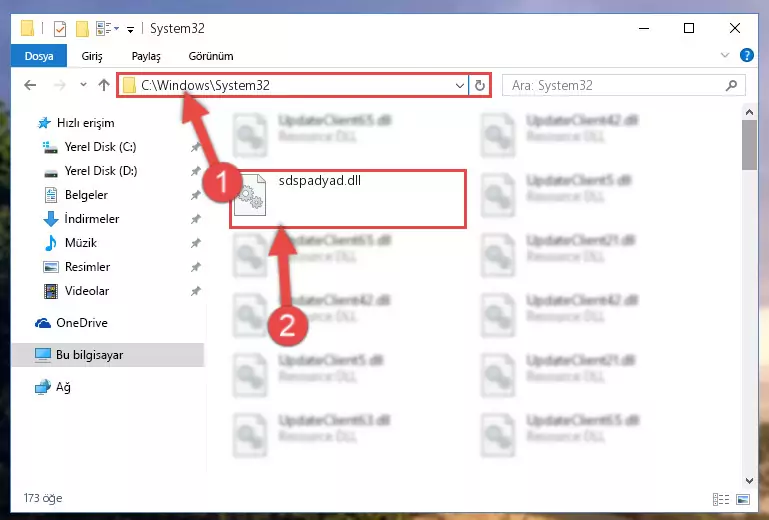The width and height of the screenshot is (769, 520).
Task: Open recent locations dropdown arrow
Action: tap(83, 85)
